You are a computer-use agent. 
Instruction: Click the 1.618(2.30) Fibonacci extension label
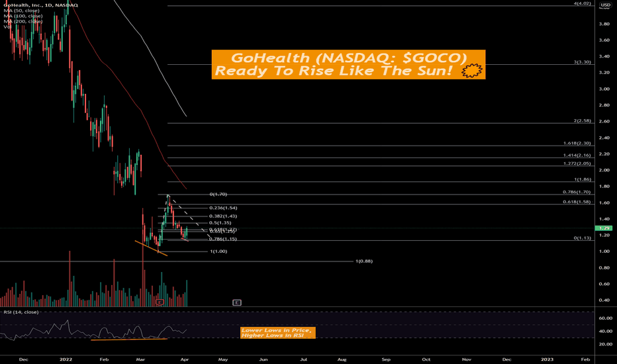[x=577, y=144]
